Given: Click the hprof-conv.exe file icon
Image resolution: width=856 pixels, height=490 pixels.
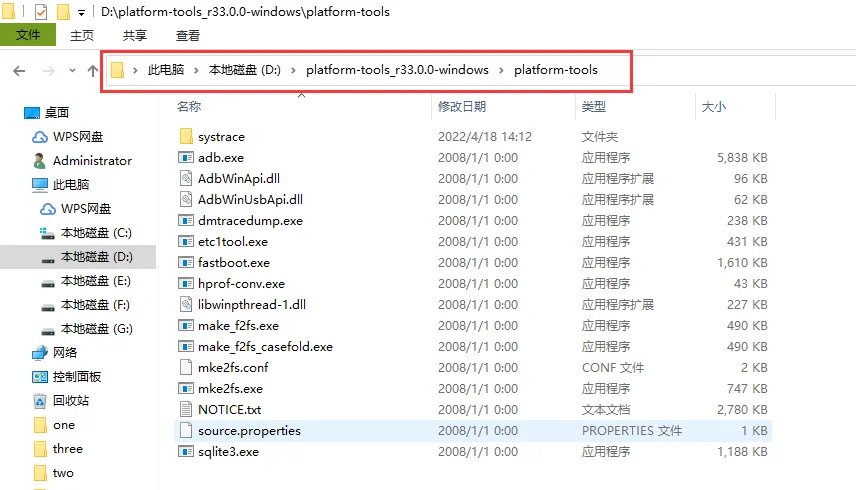Looking at the screenshot, I should 186,284.
